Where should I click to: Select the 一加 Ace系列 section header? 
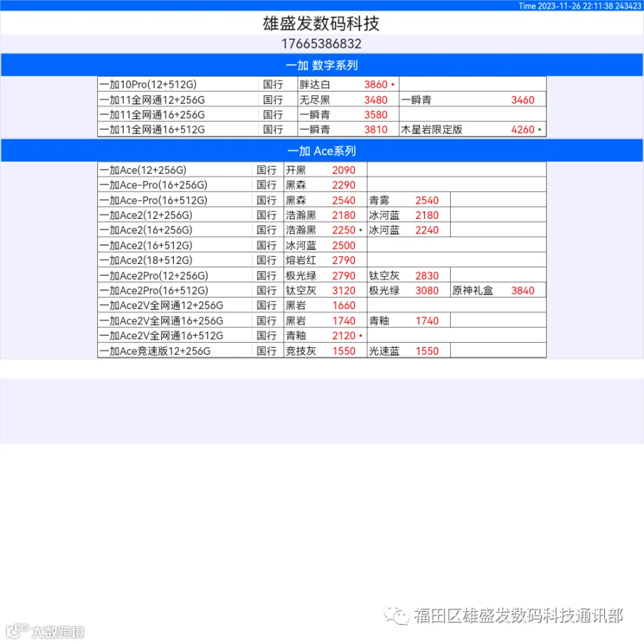[x=321, y=151]
